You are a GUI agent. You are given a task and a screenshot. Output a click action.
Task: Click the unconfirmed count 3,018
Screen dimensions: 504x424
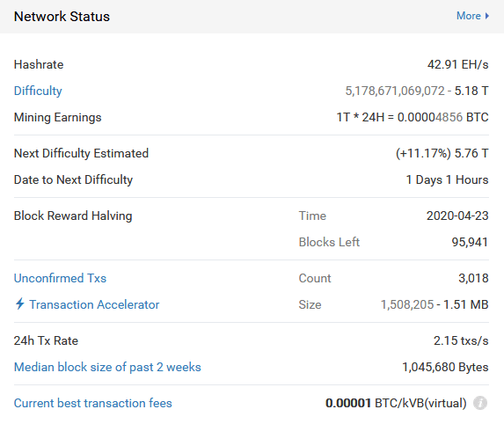point(473,278)
